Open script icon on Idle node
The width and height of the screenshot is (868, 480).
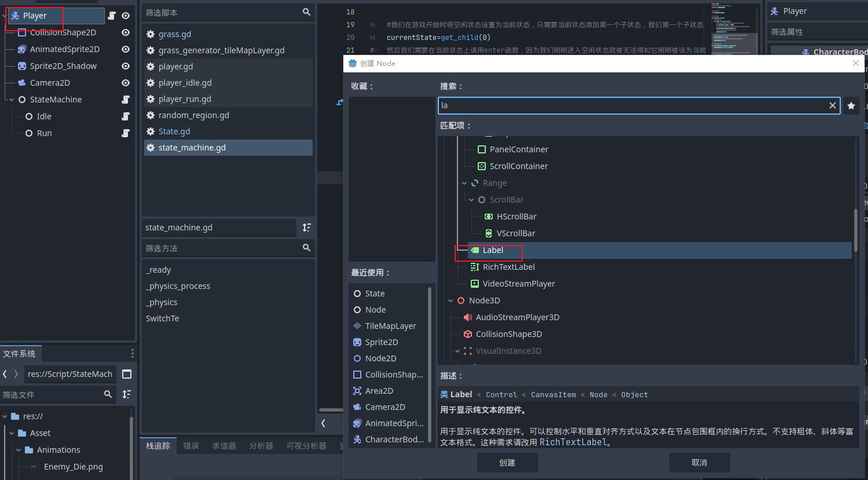pos(126,116)
